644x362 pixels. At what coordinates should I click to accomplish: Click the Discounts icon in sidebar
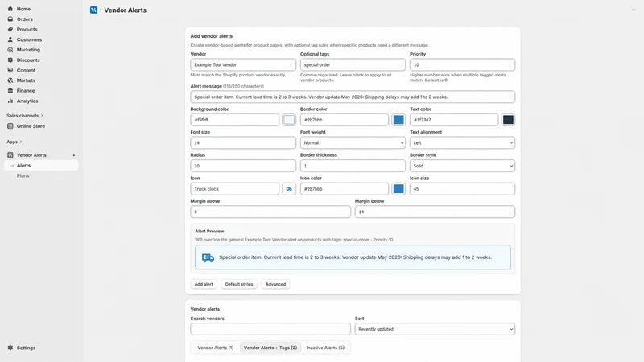click(10, 60)
